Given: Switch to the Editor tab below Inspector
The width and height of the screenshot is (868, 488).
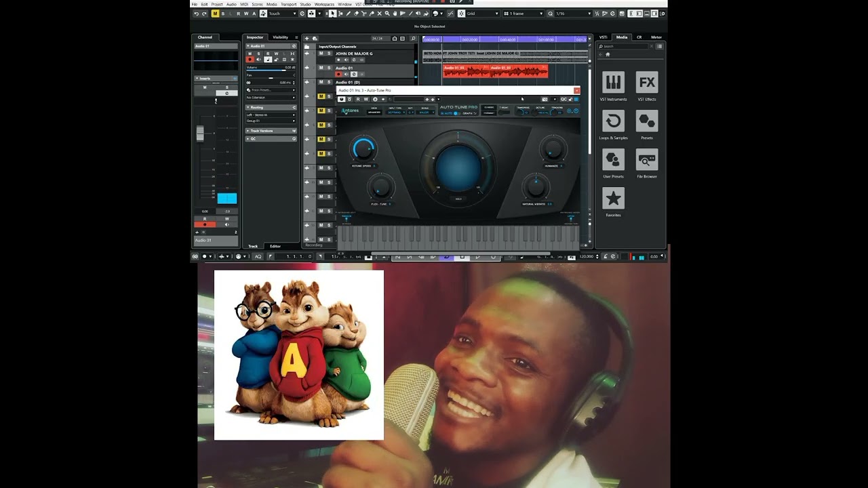Looking at the screenshot, I should tap(275, 246).
